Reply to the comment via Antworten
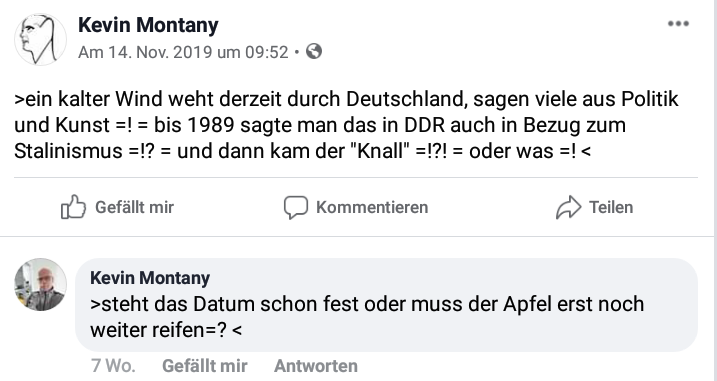The height and width of the screenshot is (381, 717). 316,366
